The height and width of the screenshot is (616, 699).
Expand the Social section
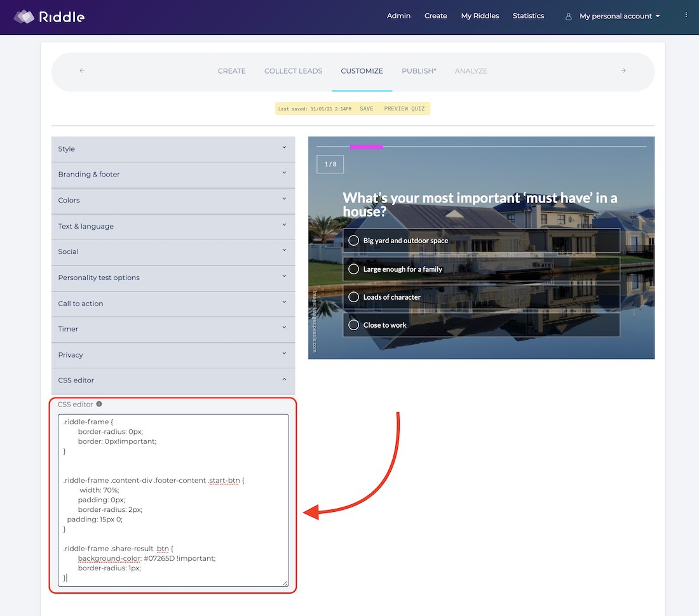coord(173,252)
